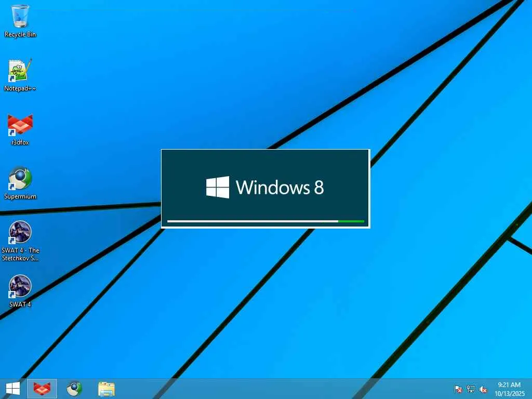532x399 pixels.
Task: Switch to r3dfox in the taskbar
Action: click(x=42, y=389)
